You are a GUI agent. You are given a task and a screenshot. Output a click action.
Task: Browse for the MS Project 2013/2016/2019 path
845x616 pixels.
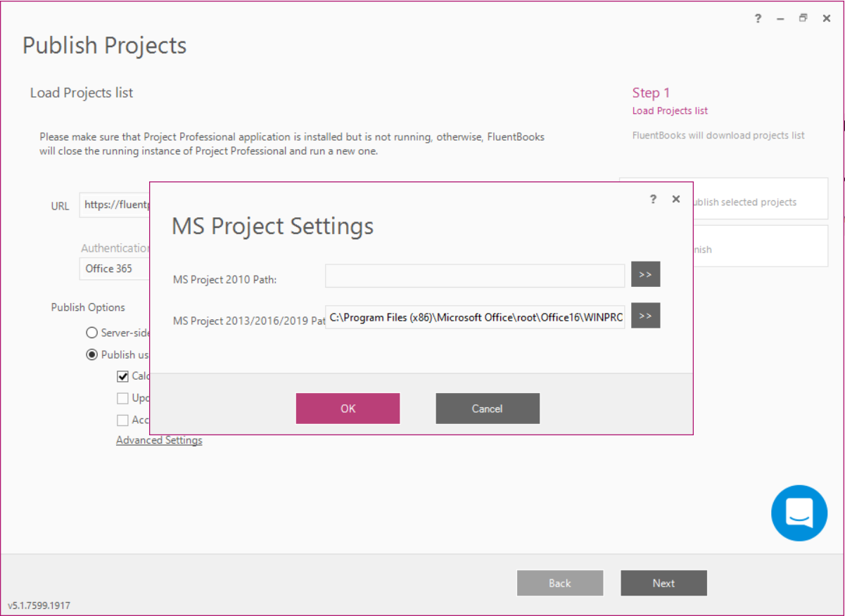pos(645,316)
